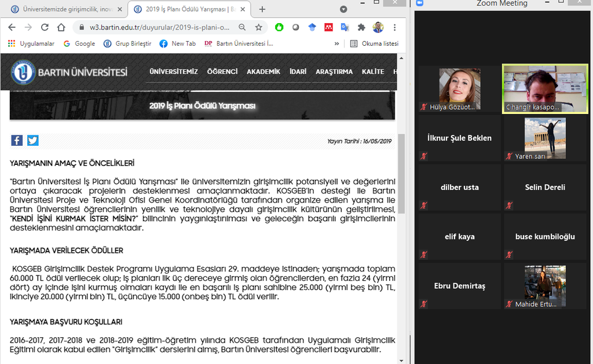This screenshot has height=364, width=593.
Task: Open the ÜNİVERSİTEMİZ navigation menu
Action: point(173,72)
